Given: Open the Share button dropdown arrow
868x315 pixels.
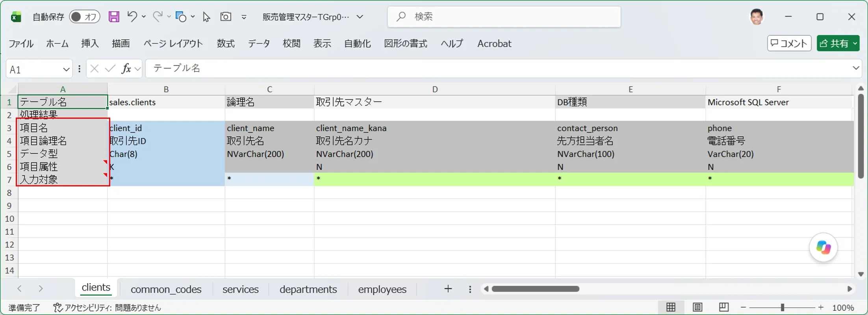Looking at the screenshot, I should tap(855, 43).
